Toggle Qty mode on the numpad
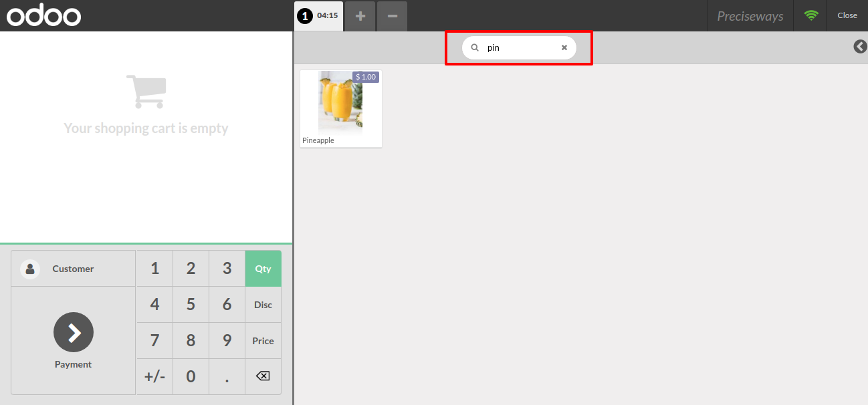Viewport: 868px width, 405px height. tap(263, 269)
